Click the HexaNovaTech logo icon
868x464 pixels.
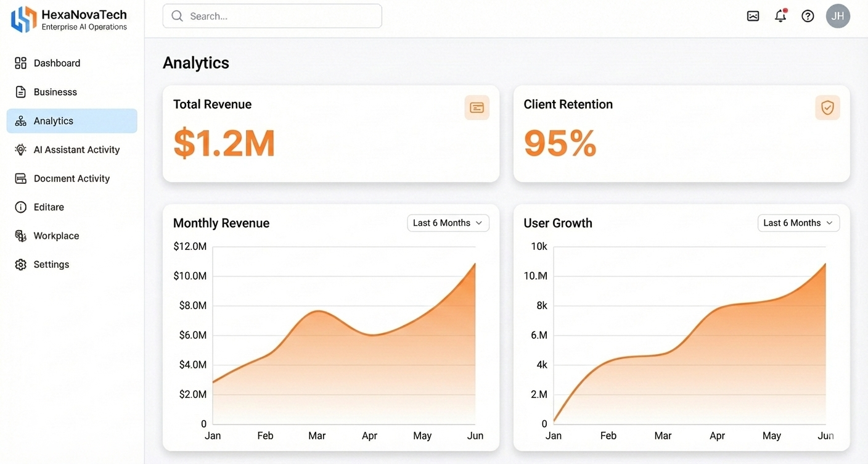[23, 19]
